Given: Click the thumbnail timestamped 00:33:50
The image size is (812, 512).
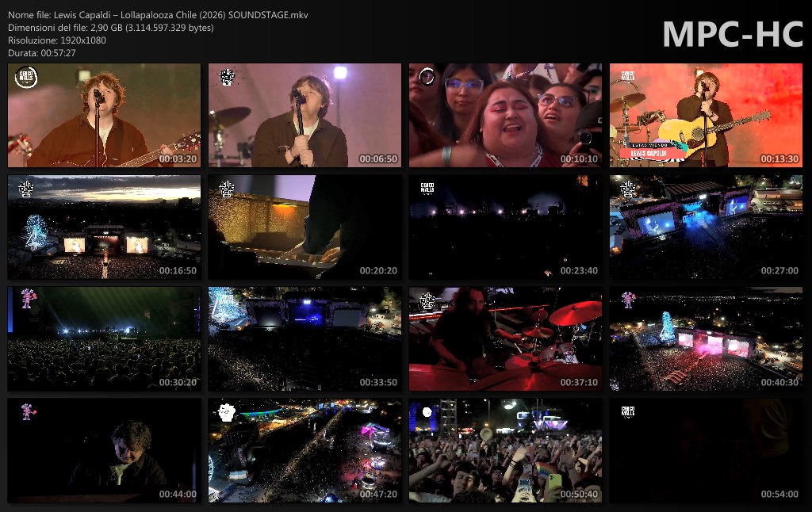Looking at the screenshot, I should pos(304,338).
